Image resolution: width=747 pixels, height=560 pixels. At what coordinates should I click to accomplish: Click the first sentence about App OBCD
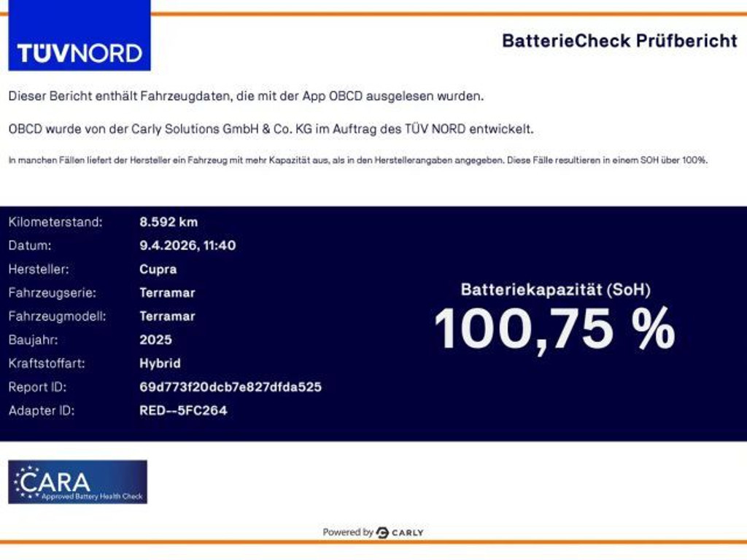[246, 96]
